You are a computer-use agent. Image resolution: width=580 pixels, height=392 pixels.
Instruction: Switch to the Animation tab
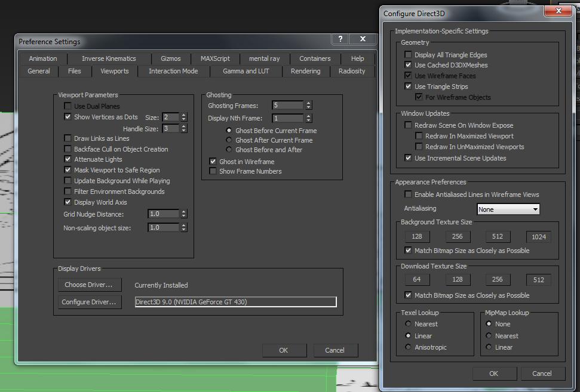43,58
